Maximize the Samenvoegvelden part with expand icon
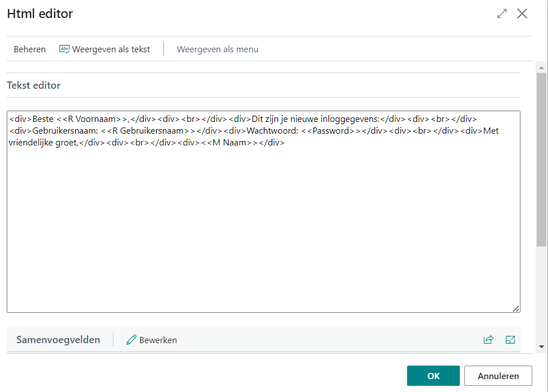The height and width of the screenshot is (392, 548). 510,340
